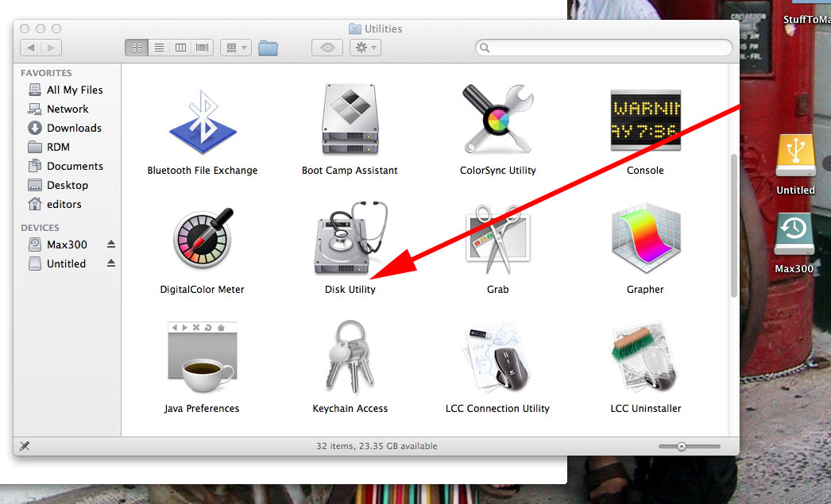831x504 pixels.
Task: Click the LCC Connection Utility label
Action: [x=497, y=409]
